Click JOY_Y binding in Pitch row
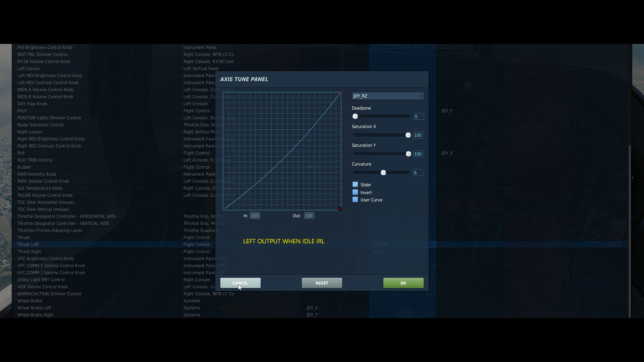This screenshot has width=644, height=362. [447, 111]
